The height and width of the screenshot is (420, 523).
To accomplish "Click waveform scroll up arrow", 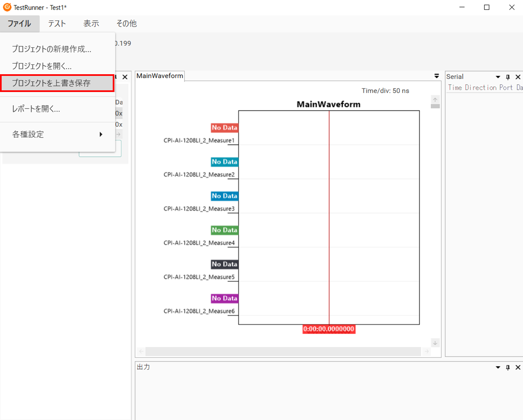I will click(435, 100).
